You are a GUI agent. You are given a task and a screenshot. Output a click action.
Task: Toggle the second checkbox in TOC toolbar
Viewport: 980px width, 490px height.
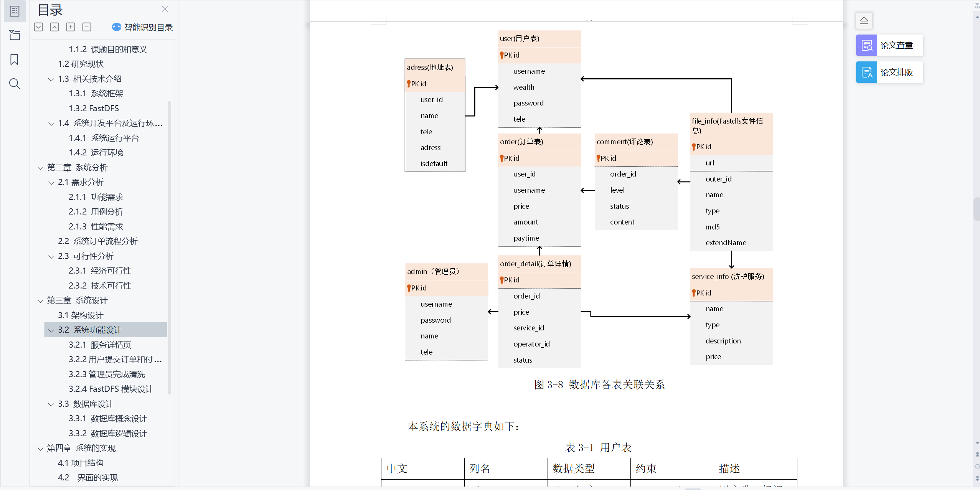[x=56, y=28]
